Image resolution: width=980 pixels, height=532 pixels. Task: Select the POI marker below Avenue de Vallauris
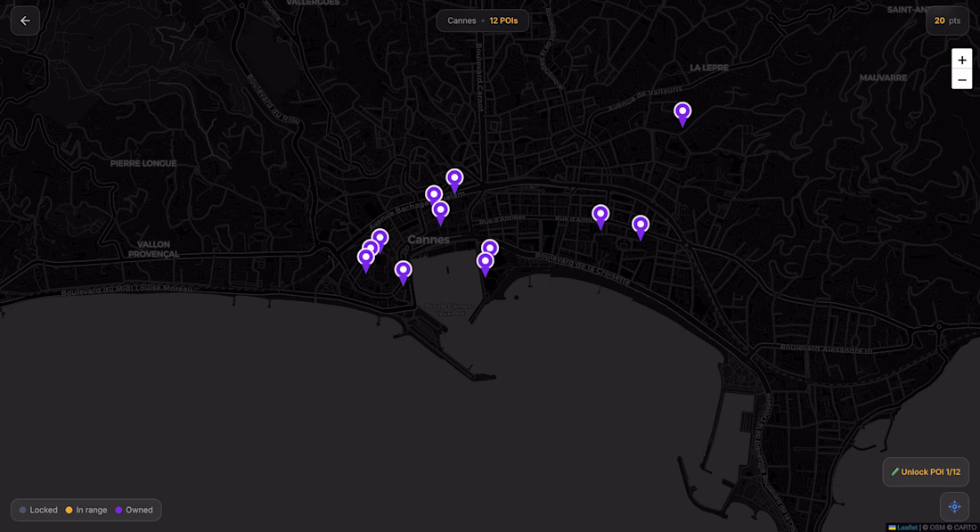[x=682, y=114]
